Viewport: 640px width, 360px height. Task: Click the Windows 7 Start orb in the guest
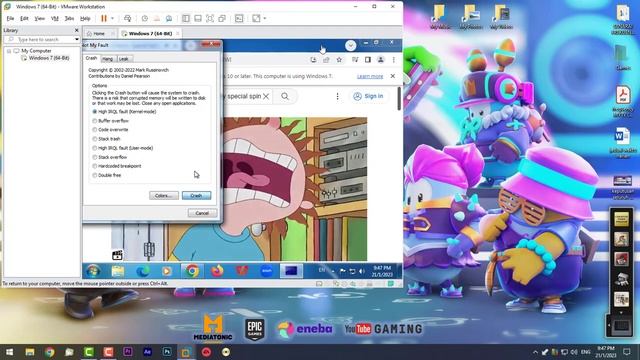(x=93, y=271)
